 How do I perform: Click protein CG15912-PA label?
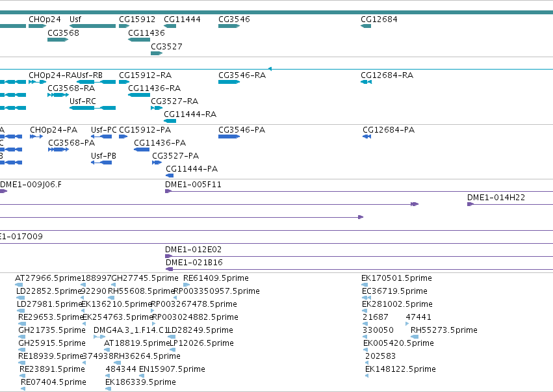145,130
